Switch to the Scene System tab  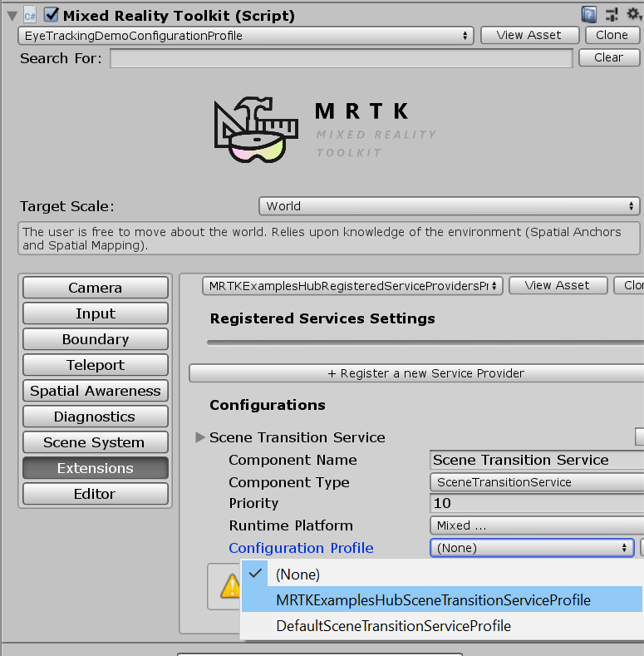(96, 442)
